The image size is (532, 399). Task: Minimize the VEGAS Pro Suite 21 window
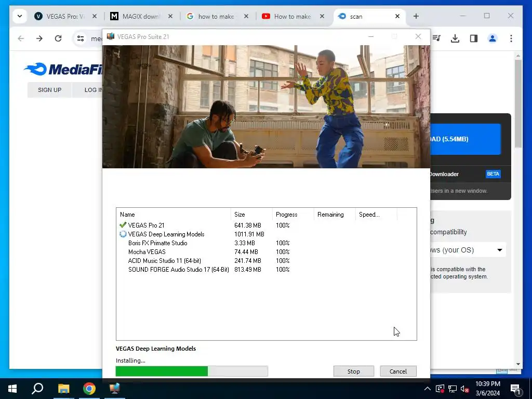tap(371, 36)
